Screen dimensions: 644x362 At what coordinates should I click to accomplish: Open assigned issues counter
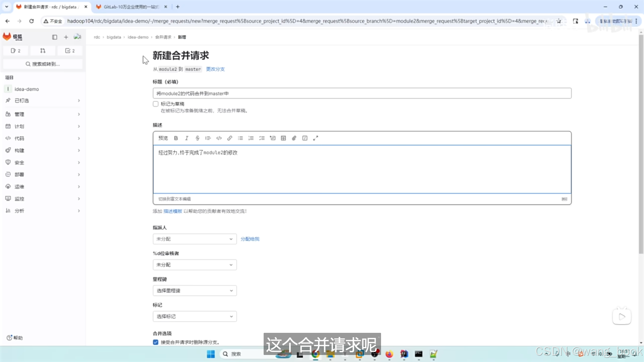pyautogui.click(x=15, y=51)
